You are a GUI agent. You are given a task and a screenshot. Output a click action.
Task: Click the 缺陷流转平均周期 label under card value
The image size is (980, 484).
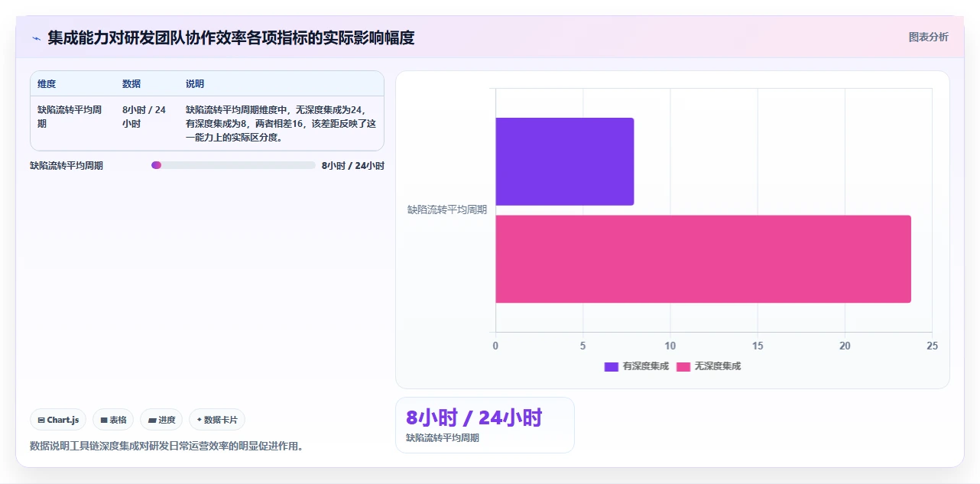pos(443,438)
